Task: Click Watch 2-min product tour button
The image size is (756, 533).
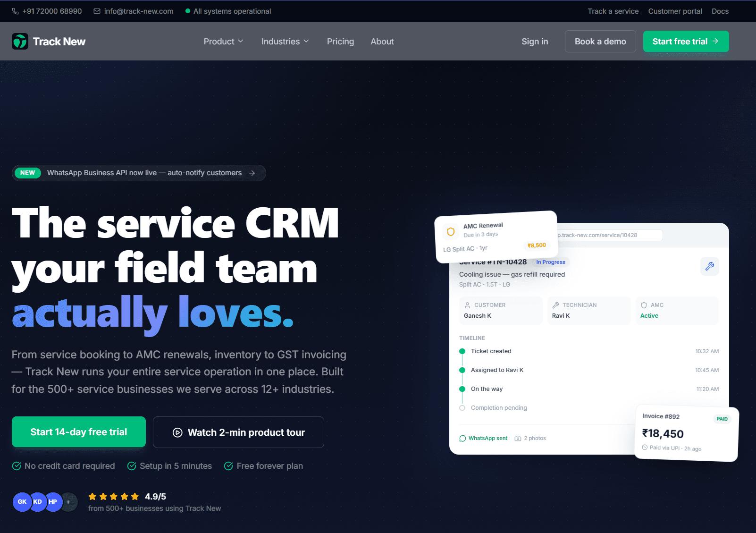Action: tap(238, 432)
